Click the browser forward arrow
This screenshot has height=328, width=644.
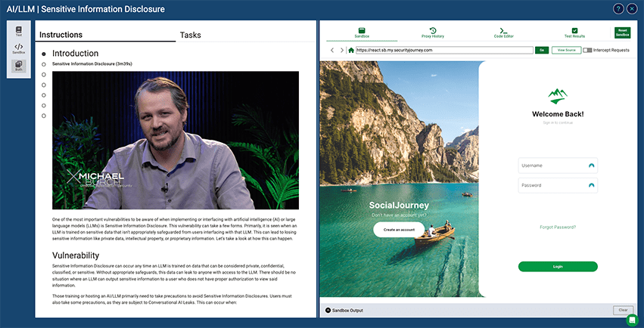(x=342, y=50)
